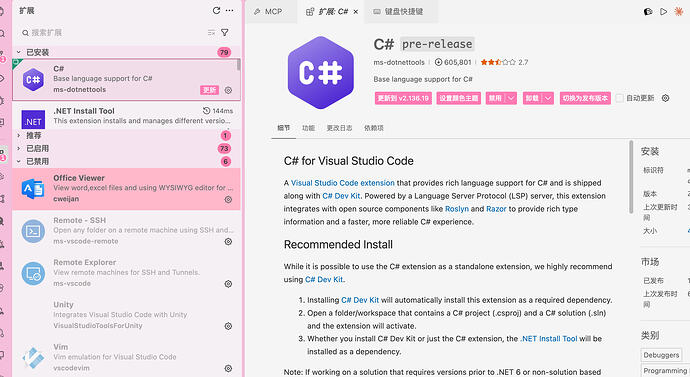Collapse the 已安装 section
The width and height of the screenshot is (690, 377).
(x=18, y=52)
